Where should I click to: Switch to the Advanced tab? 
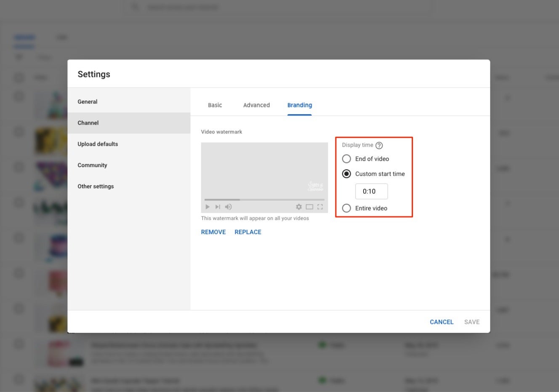(x=256, y=105)
